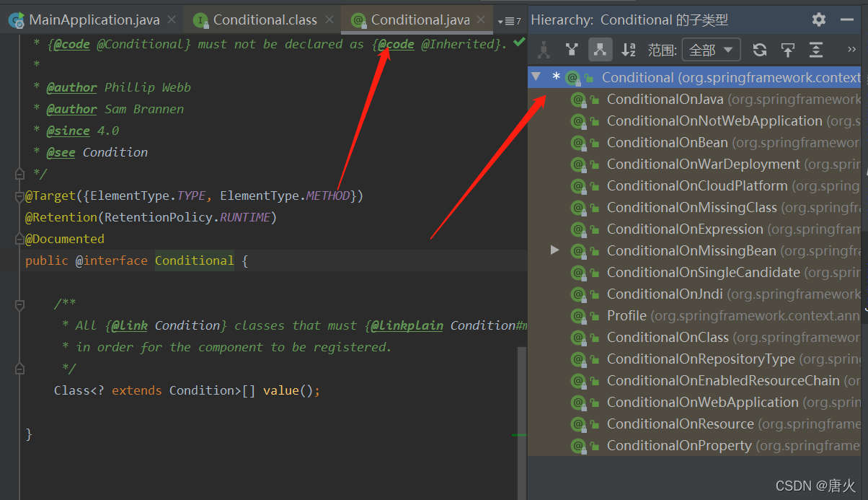The width and height of the screenshot is (868, 500).
Task: Click the editor vertical scrollbar thumb
Action: [x=522, y=422]
